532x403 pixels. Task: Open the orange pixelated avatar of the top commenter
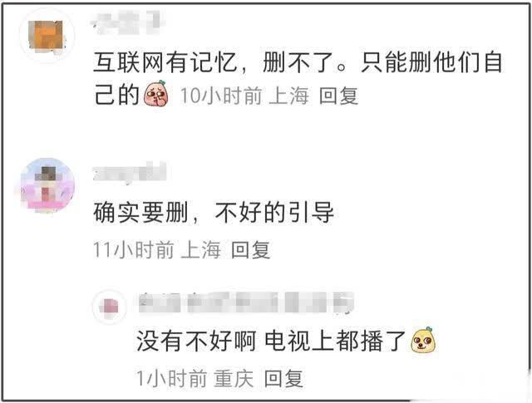point(47,36)
